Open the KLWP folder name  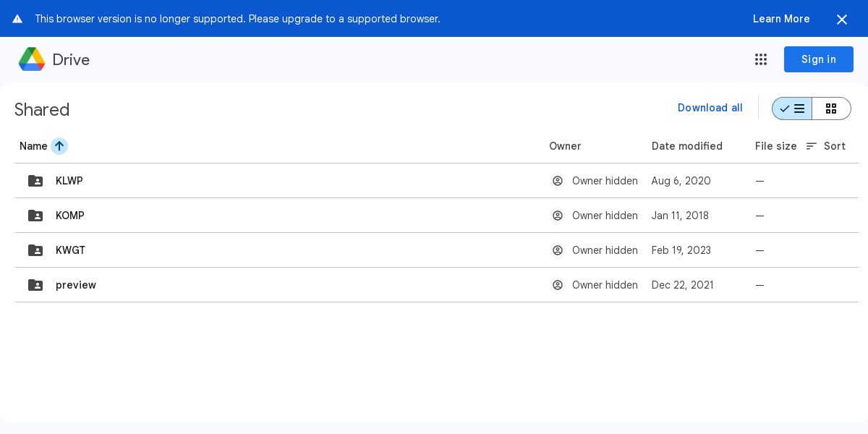pyautogui.click(x=69, y=181)
